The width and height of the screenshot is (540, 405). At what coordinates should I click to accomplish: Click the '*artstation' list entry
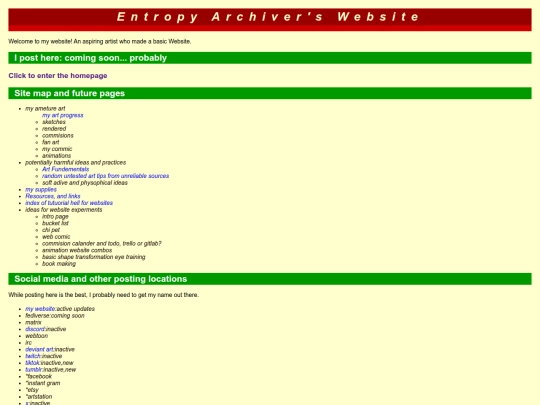pyautogui.click(x=39, y=397)
